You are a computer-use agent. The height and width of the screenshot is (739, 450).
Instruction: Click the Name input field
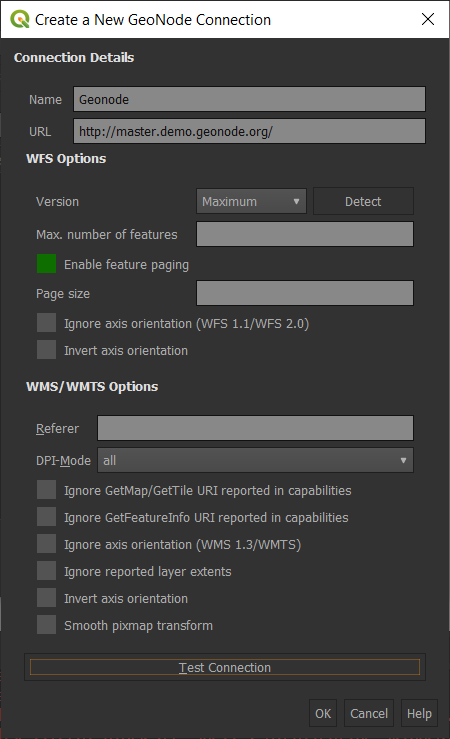coord(249,99)
